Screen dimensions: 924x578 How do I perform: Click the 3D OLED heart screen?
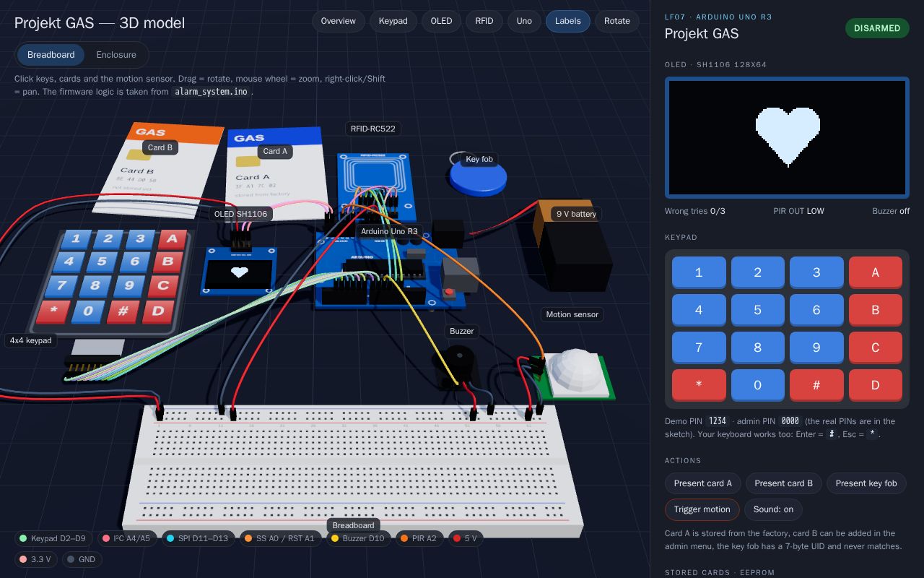240,273
